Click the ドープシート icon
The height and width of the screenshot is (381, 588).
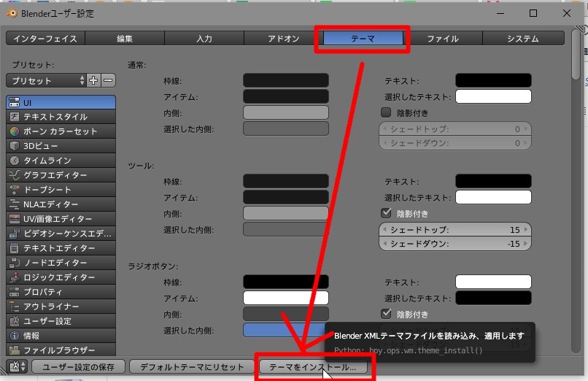coord(15,190)
